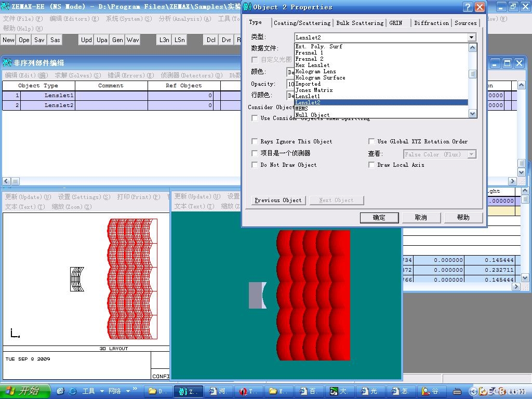Image resolution: width=532 pixels, height=399 pixels.
Task: Click the ZEMAX icon in 非序列部件编辑 title bar
Action: pos(7,63)
